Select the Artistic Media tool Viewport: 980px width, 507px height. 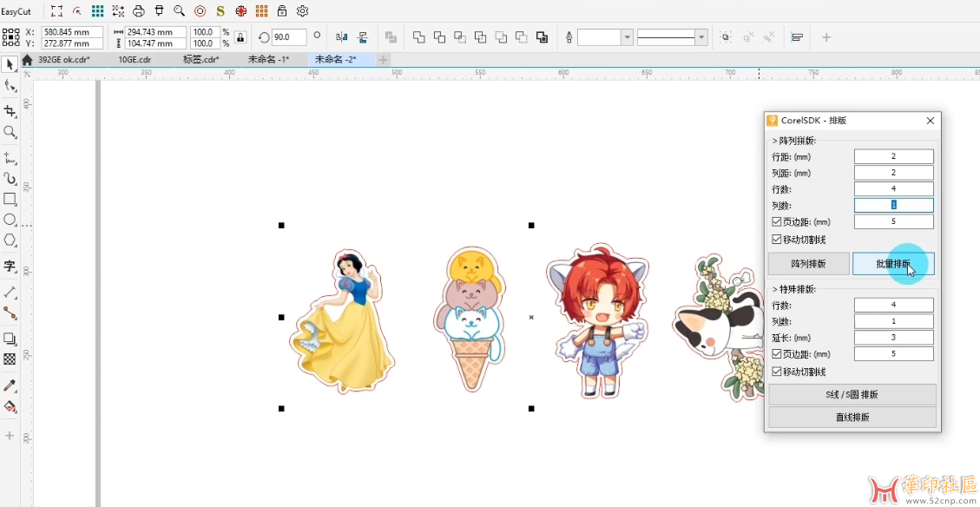pyautogui.click(x=10, y=178)
